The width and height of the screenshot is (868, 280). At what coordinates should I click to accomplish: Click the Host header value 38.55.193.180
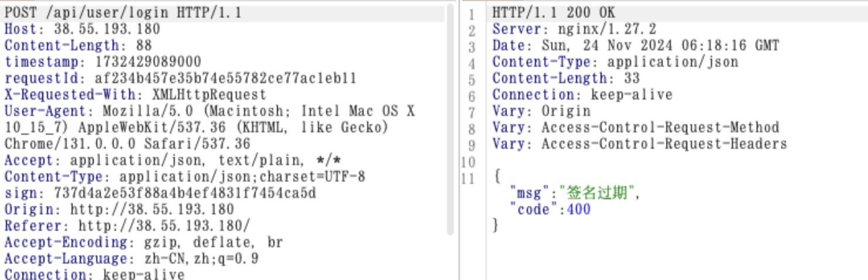click(107, 29)
